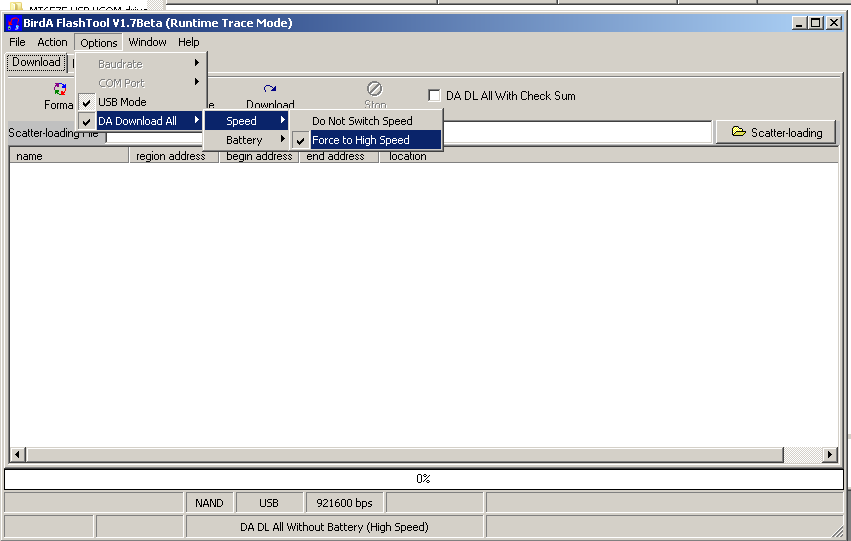This screenshot has height=541, width=851.
Task: Select Force to High Speed option
Action: coord(366,140)
